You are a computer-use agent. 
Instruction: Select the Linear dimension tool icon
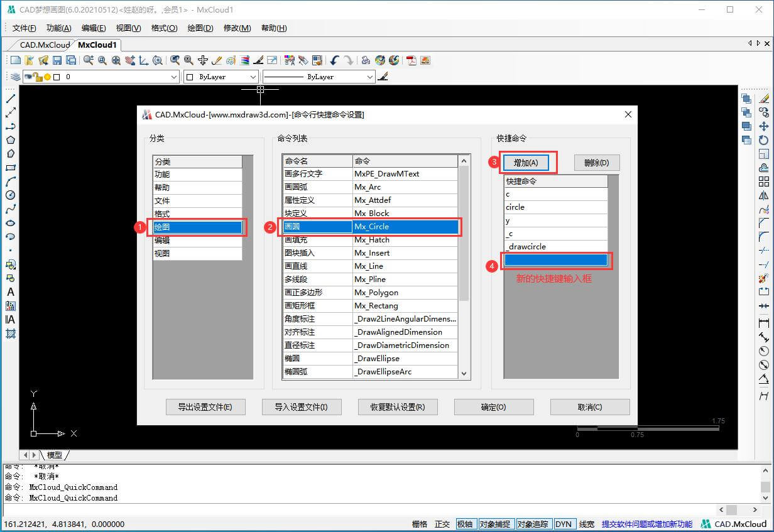pos(764,323)
